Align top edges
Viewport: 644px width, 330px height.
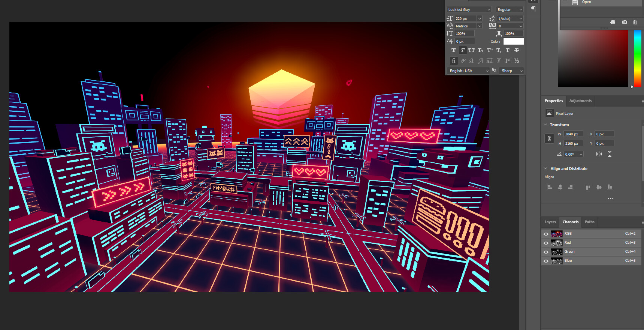click(x=588, y=187)
